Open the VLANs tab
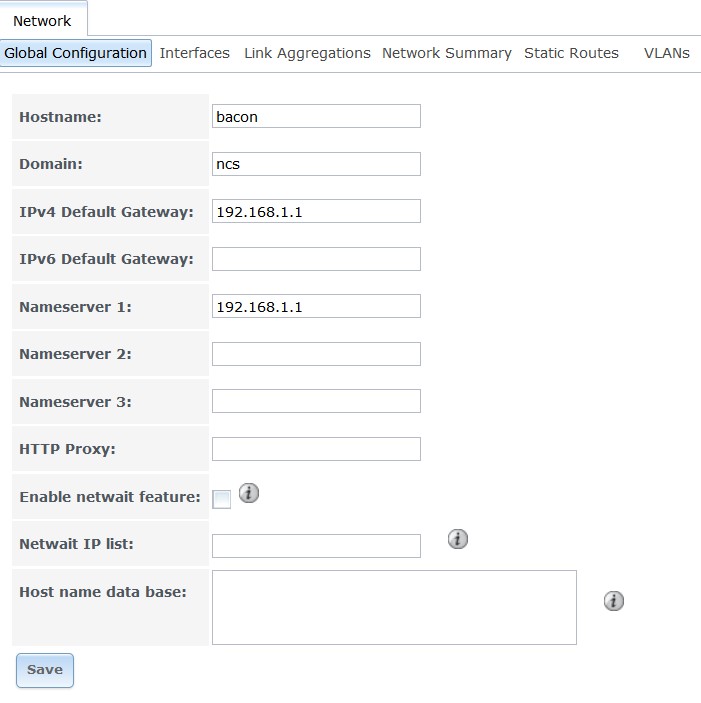This screenshot has width=701, height=703. tap(667, 53)
